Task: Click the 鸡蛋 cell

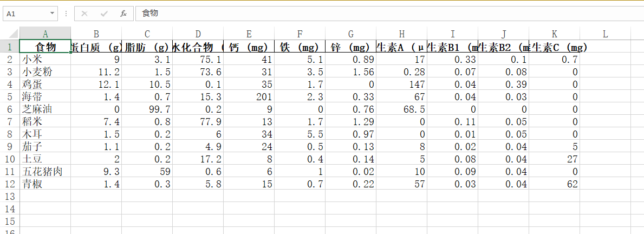Action: [x=45, y=84]
